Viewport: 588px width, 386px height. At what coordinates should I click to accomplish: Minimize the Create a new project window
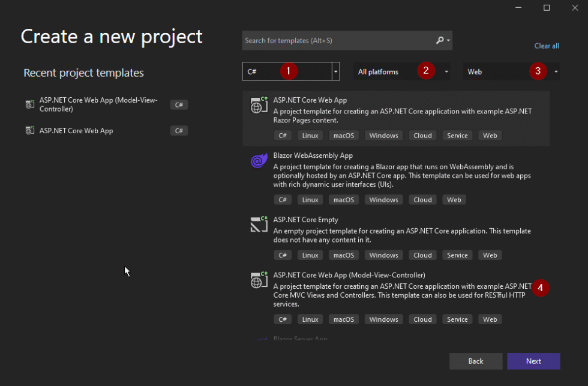pos(518,7)
